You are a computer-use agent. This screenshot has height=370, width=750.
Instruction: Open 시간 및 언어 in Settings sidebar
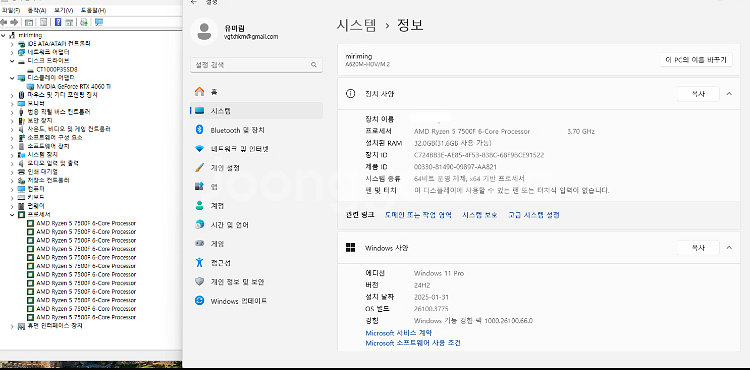(x=256, y=225)
